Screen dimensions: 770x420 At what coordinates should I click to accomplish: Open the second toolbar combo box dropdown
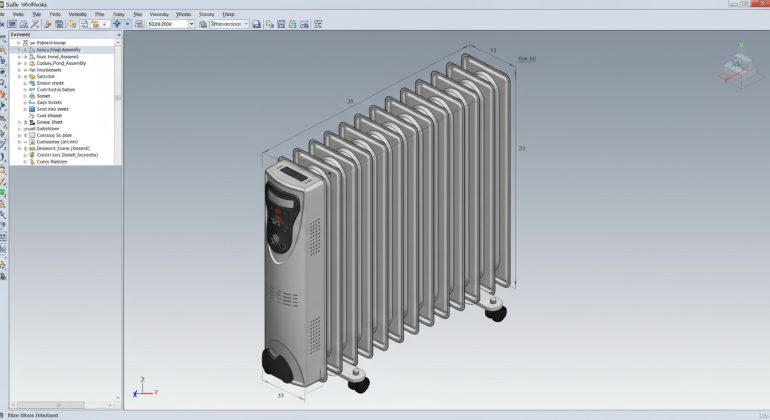click(245, 23)
